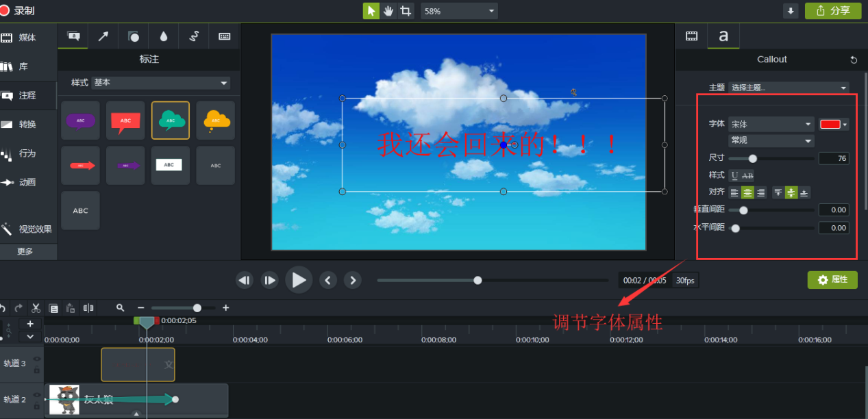868x419 pixels.
Task: Select the crop tool in top toolbar
Action: click(x=406, y=11)
